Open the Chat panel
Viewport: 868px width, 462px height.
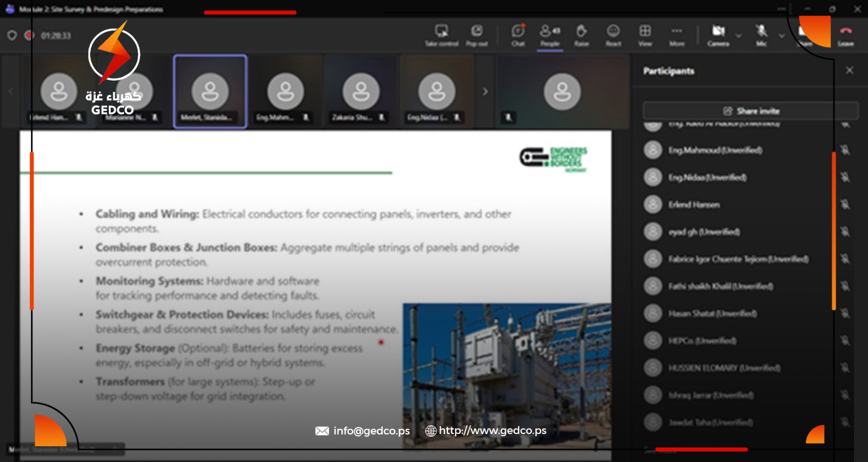click(518, 31)
